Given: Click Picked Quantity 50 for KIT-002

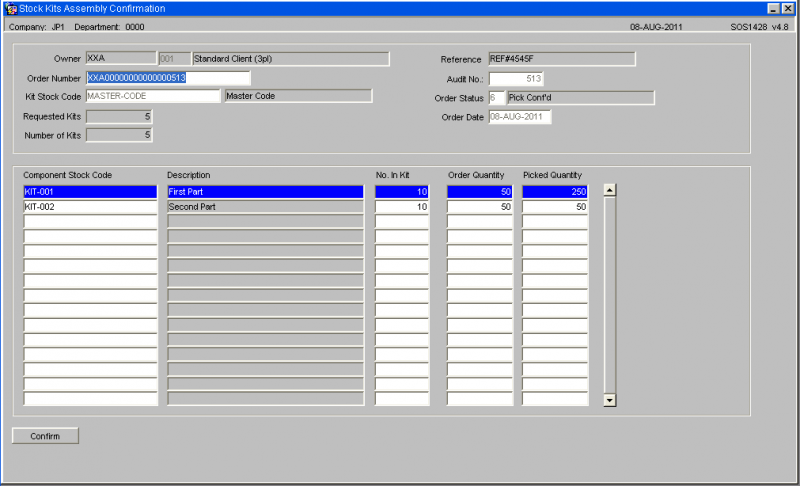Looking at the screenshot, I should (x=555, y=207).
